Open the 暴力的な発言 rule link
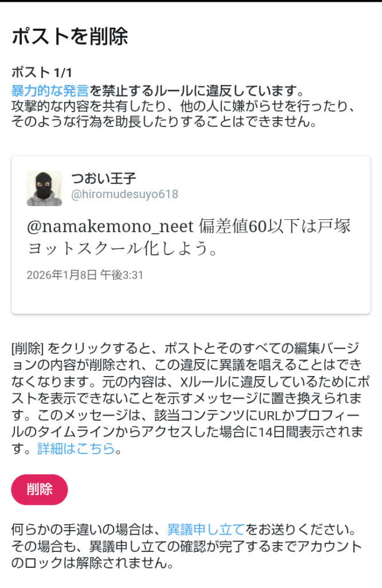Image resolution: width=382 pixels, height=588 pixels. coord(50,90)
